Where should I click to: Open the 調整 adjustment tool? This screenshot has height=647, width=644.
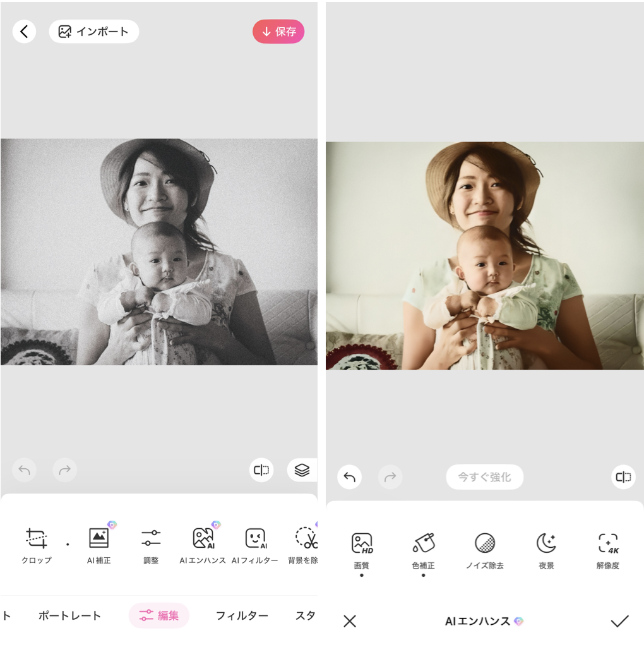[151, 543]
